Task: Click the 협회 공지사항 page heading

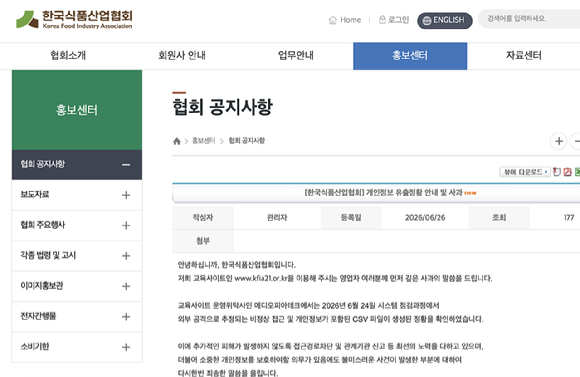Action: point(222,107)
